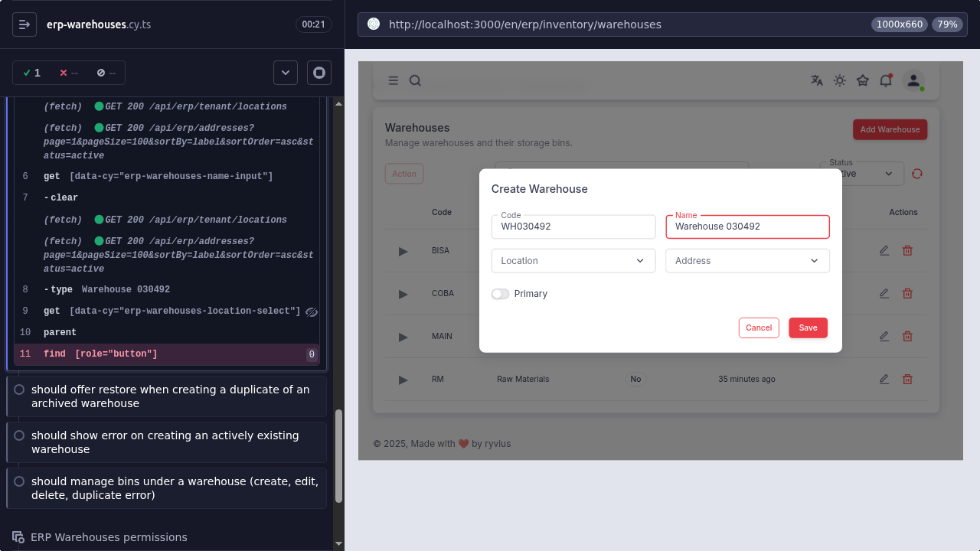Viewport: 980px width, 551px height.
Task: Open the user profile avatar menu
Action: (913, 80)
